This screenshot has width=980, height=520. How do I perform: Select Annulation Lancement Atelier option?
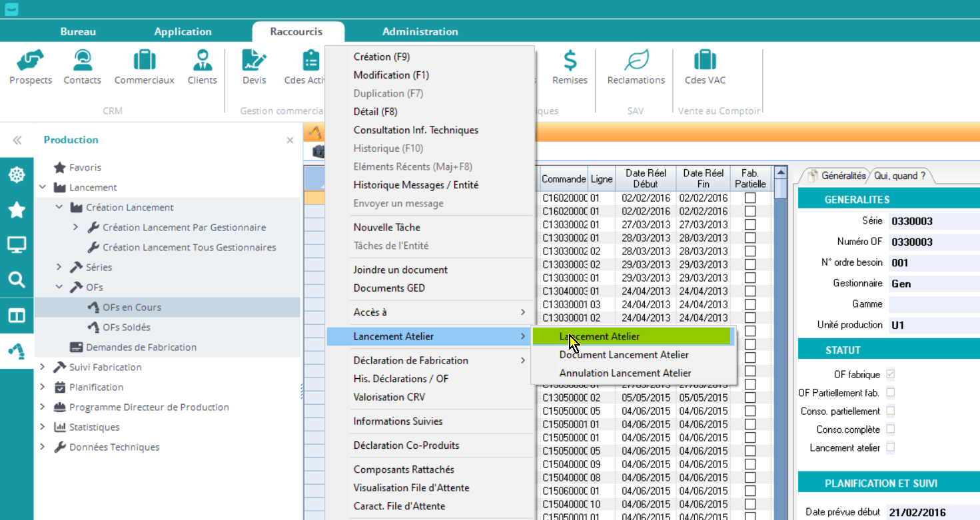coord(625,374)
